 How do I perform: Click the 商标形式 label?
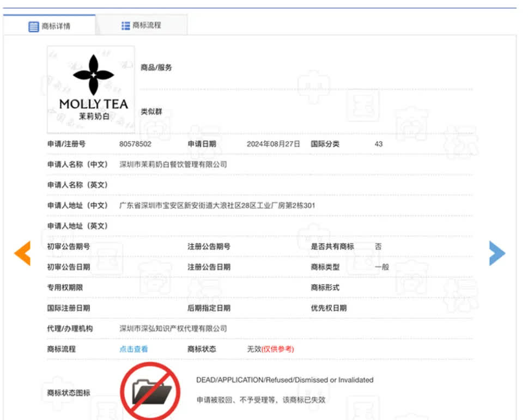pyautogui.click(x=325, y=288)
